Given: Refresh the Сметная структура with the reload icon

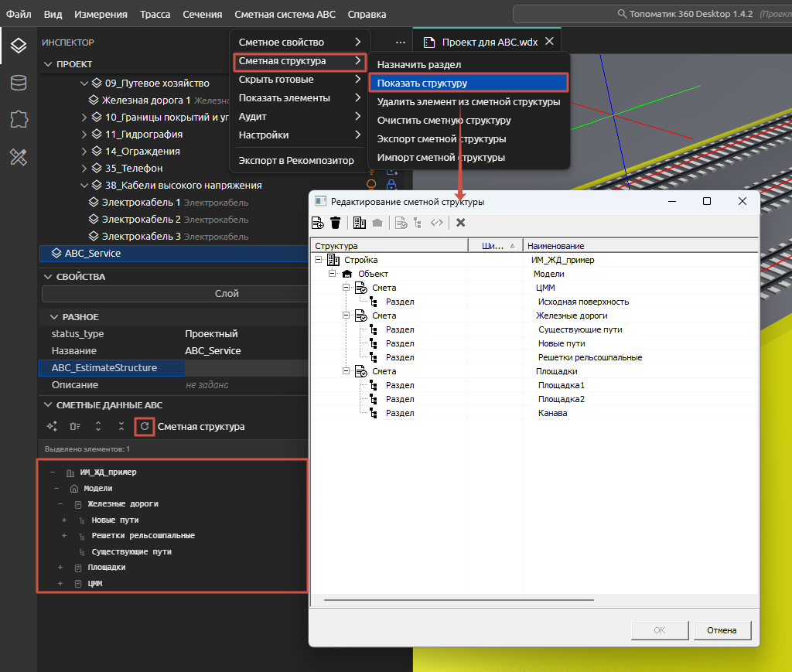Looking at the screenshot, I should click(x=145, y=426).
